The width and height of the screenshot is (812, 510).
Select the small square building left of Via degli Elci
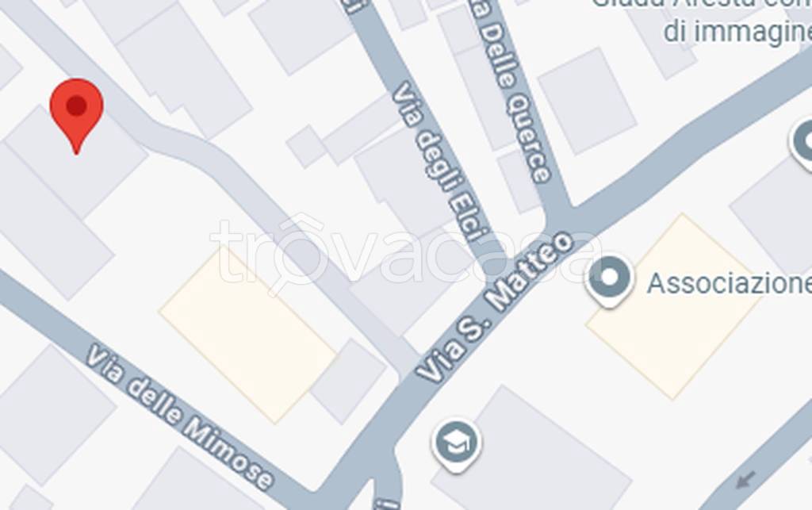305,147
